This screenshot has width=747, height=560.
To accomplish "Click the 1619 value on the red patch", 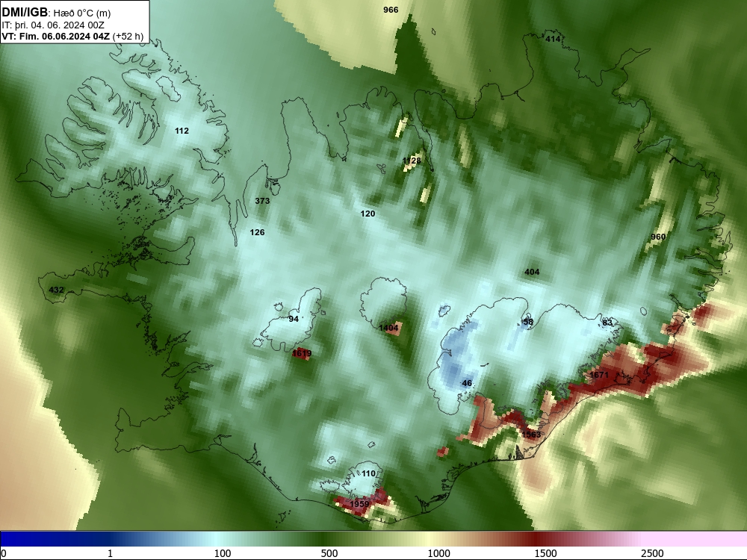I will coord(302,353).
